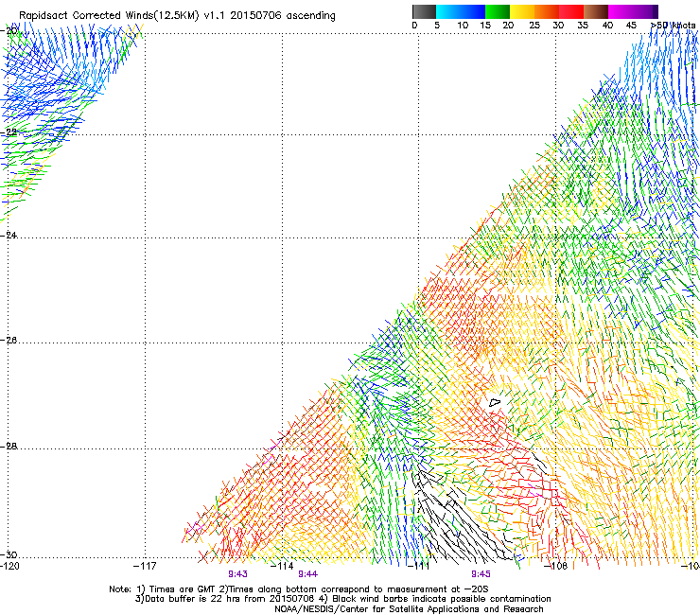The width and height of the screenshot is (700, 615).
Task: Select the green 15-20 knots legend segment
Action: [x=498, y=11]
